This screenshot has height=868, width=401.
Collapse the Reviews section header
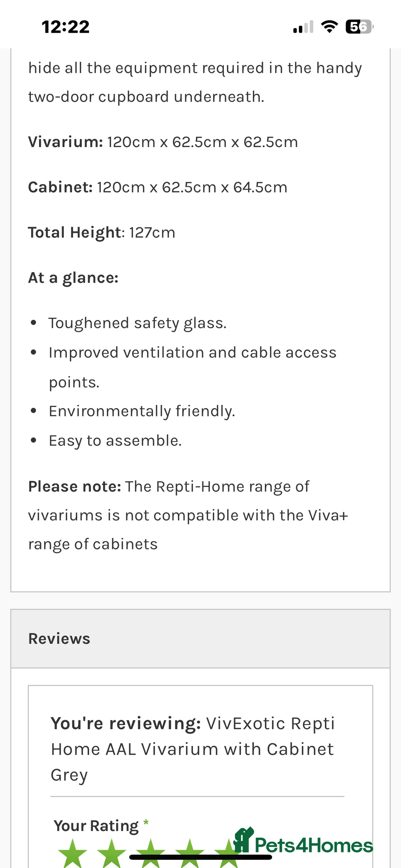[x=200, y=638]
